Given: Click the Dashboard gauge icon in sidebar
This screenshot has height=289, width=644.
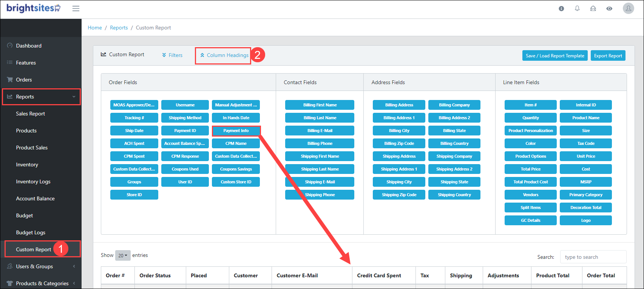Looking at the screenshot, I should pos(10,46).
